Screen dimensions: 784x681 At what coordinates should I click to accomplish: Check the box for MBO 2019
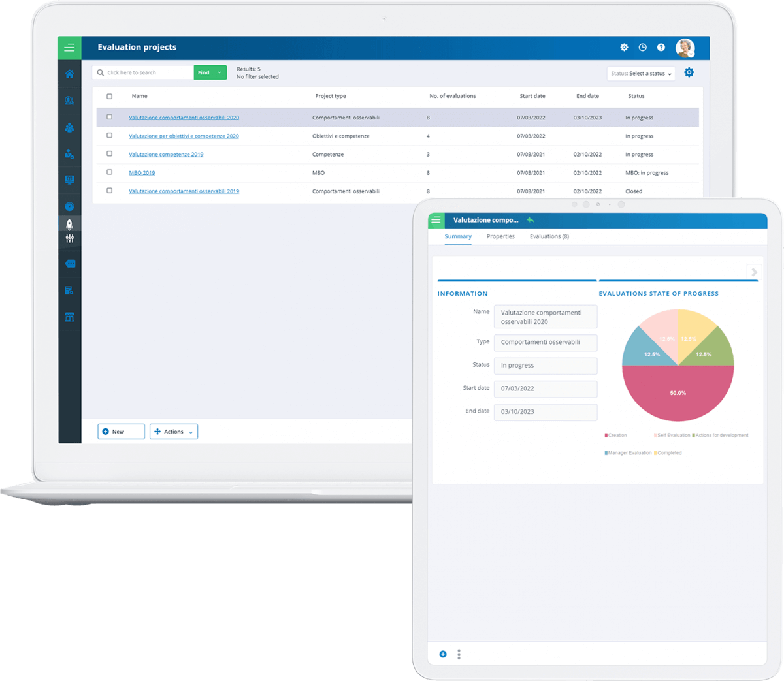point(109,172)
